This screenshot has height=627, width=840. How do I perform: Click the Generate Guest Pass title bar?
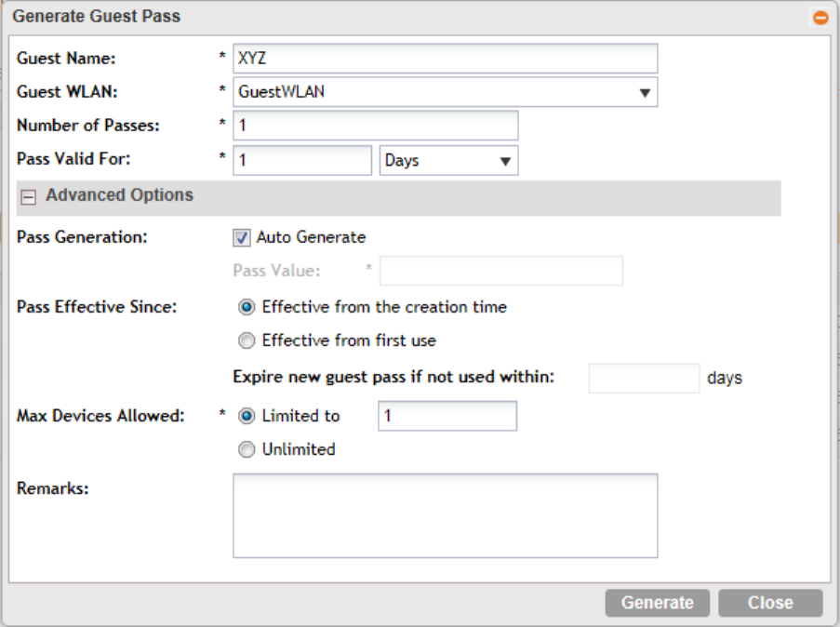pyautogui.click(x=372, y=17)
